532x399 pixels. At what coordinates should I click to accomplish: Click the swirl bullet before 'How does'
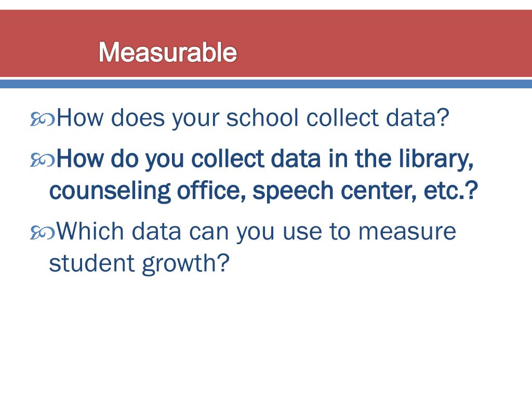pyautogui.click(x=43, y=120)
